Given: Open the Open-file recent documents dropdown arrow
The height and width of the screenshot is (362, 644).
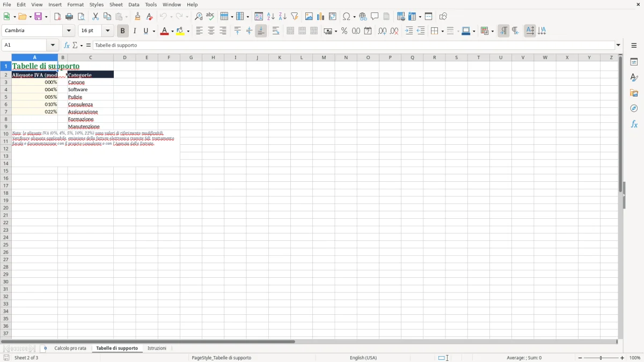Looking at the screenshot, I should (30, 17).
